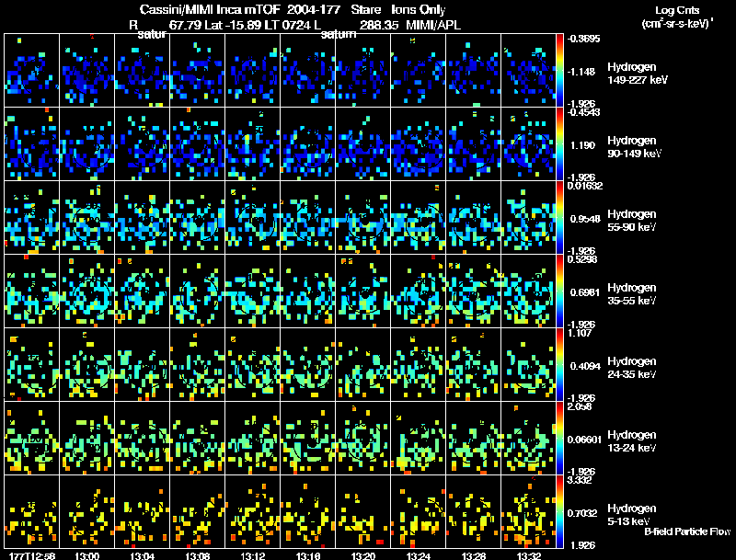Click the '-0.4543' color scale value
The image size is (736, 560).
(583, 112)
